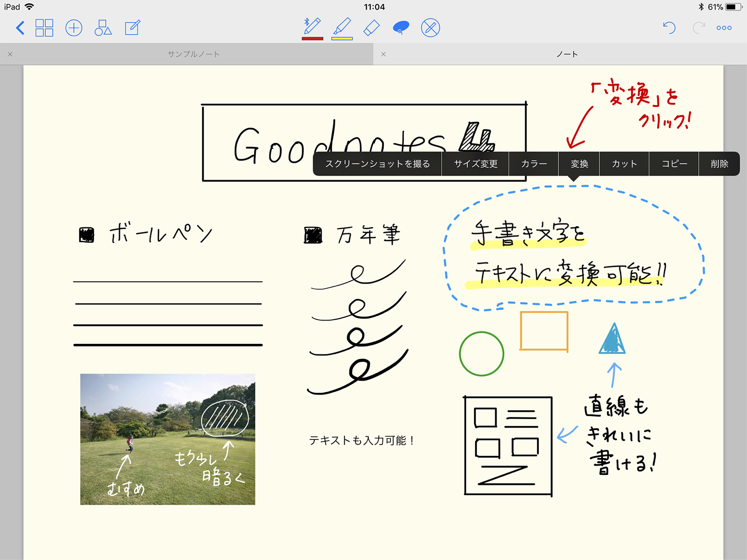Choose カラー in the popup menu
Viewport: 747px width, 560px height.
[x=534, y=164]
